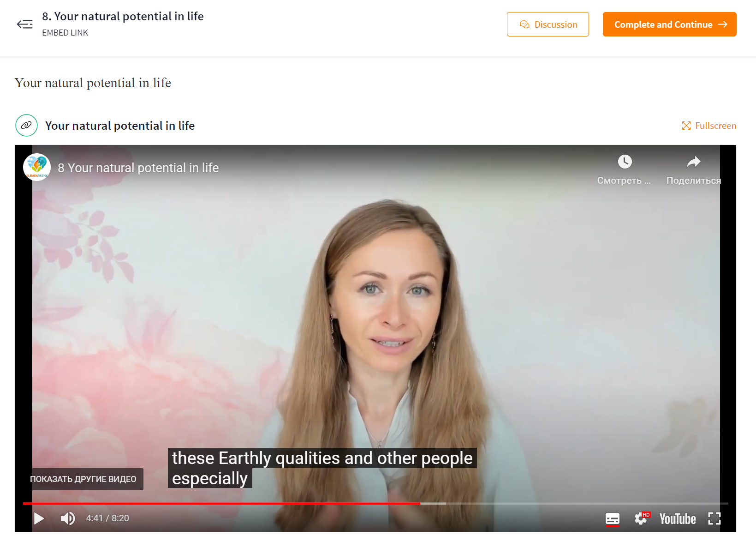Open Fullscreen embed link
756x548 pixels.
pyautogui.click(x=708, y=126)
